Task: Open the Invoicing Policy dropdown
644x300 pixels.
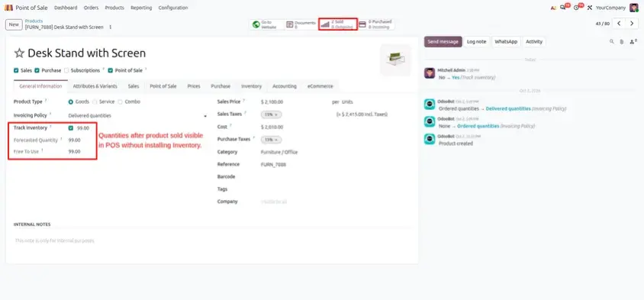Action: pyautogui.click(x=137, y=116)
